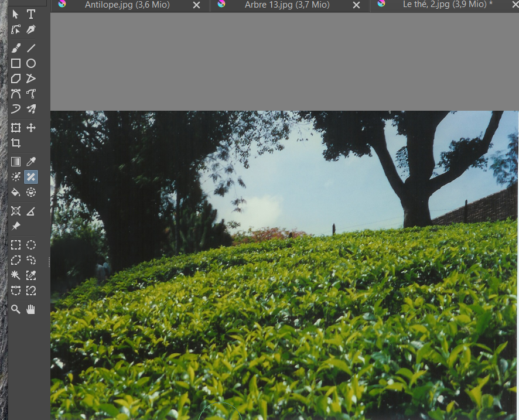Screen dimensions: 519x420
Task: Select the freehand spiral curve tool
Action: pos(16,109)
